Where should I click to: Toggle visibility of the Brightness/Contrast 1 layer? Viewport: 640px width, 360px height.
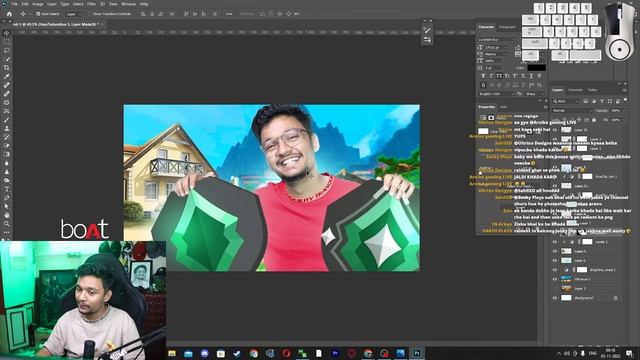coord(555,270)
